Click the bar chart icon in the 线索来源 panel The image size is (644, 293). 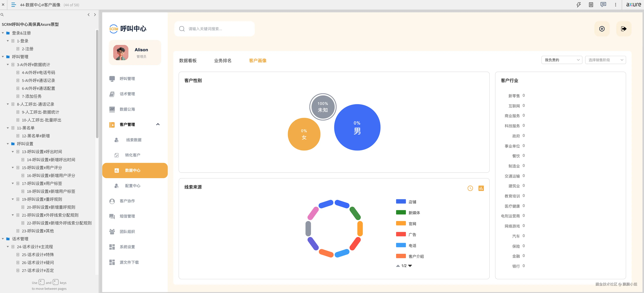tap(481, 188)
